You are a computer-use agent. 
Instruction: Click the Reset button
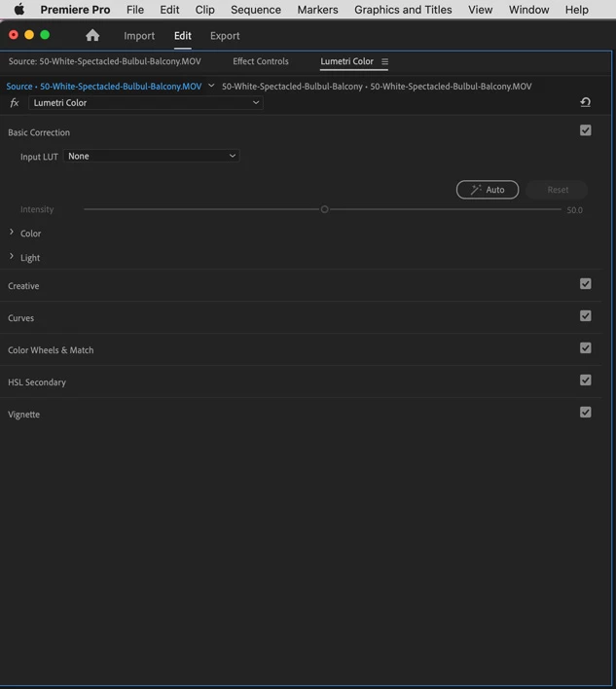point(558,190)
